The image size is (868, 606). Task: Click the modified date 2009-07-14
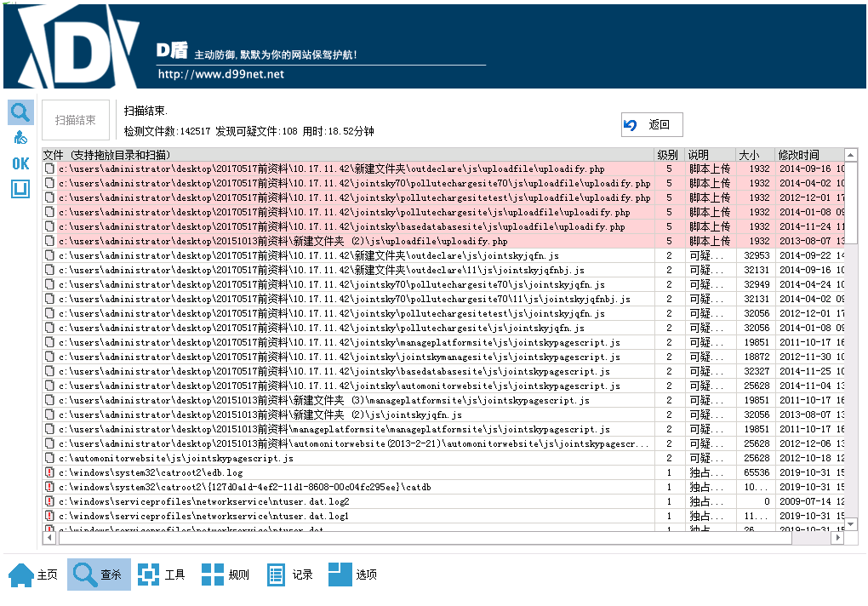click(x=805, y=501)
